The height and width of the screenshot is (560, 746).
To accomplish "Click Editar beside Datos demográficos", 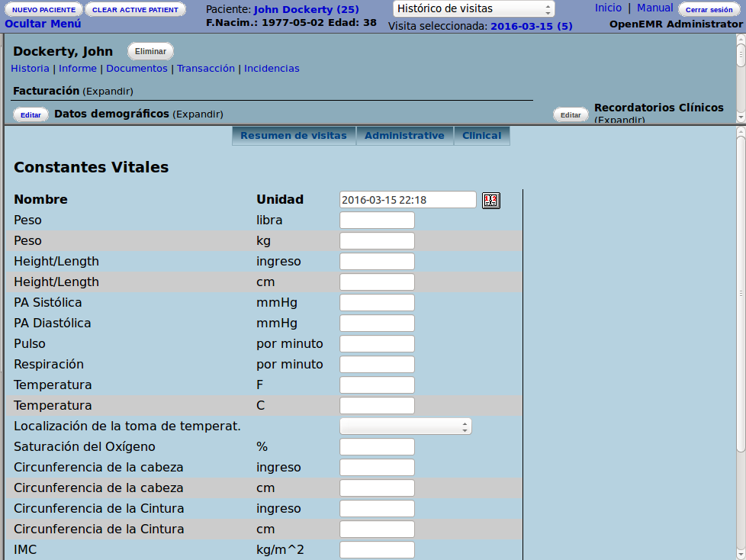I will coord(31,115).
